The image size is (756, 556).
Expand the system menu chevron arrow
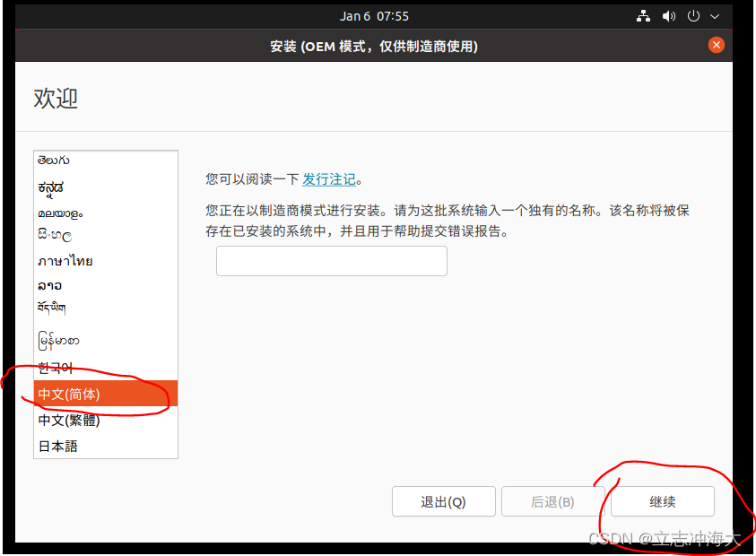[715, 16]
